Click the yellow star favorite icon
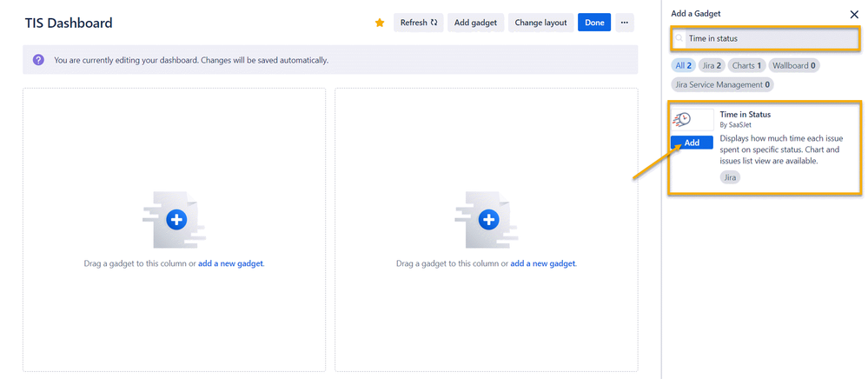The height and width of the screenshot is (379, 868). pyautogui.click(x=380, y=23)
